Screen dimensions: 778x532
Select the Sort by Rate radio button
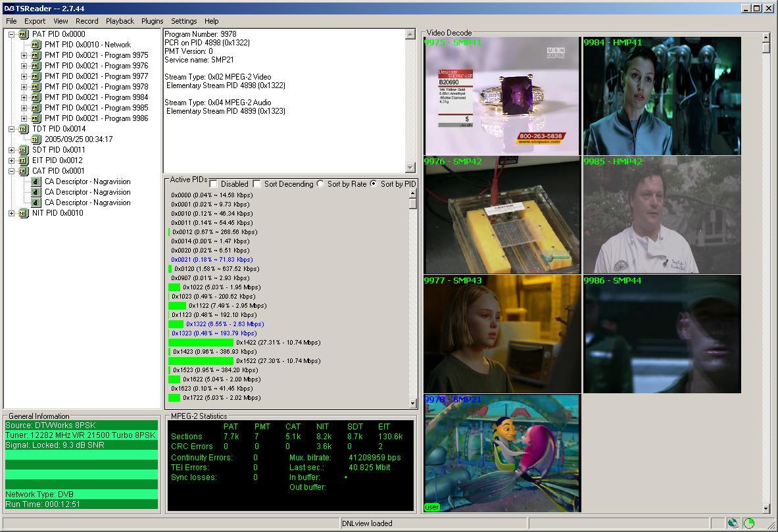pos(320,183)
